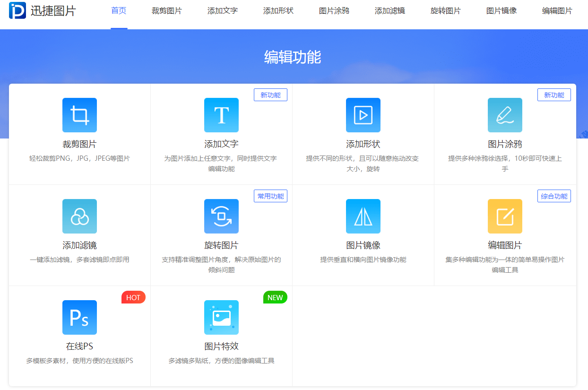588x390 pixels.
Task: Click the 综合功能 badge on 编辑图片 card
Action: click(x=554, y=196)
